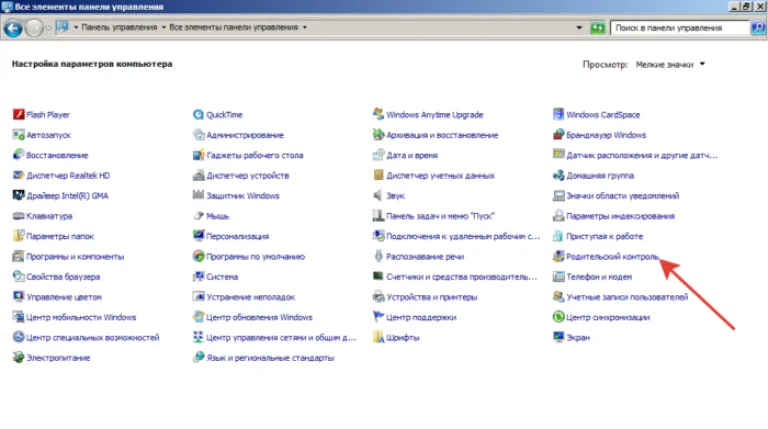Open the Экран monitor icon

pos(558,337)
